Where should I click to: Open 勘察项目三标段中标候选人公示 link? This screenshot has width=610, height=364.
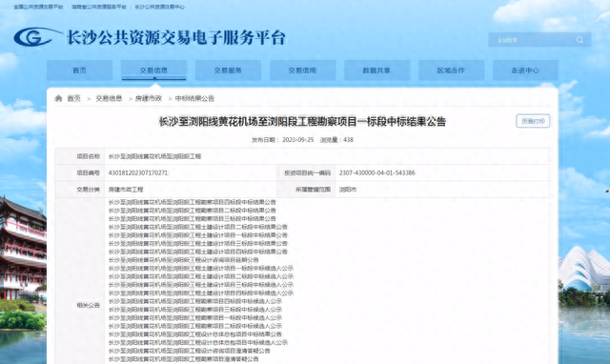(x=194, y=310)
